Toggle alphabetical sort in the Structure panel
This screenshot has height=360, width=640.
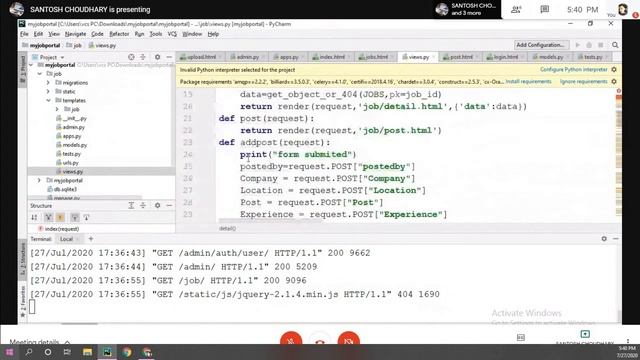point(34,217)
